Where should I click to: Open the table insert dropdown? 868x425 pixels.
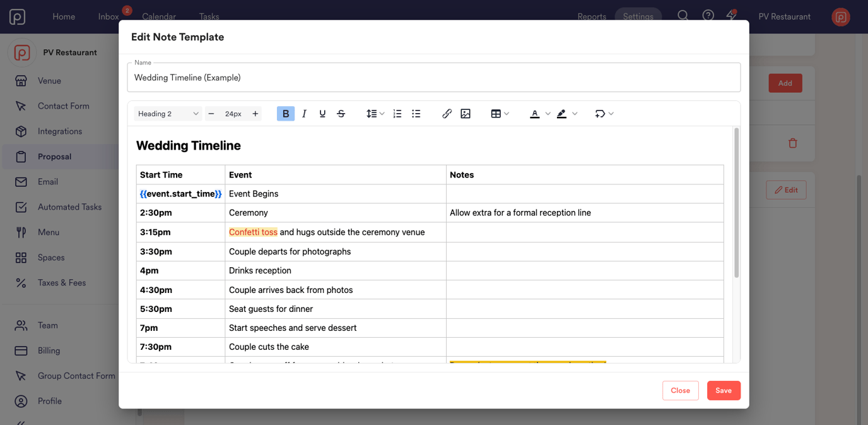pyautogui.click(x=500, y=114)
